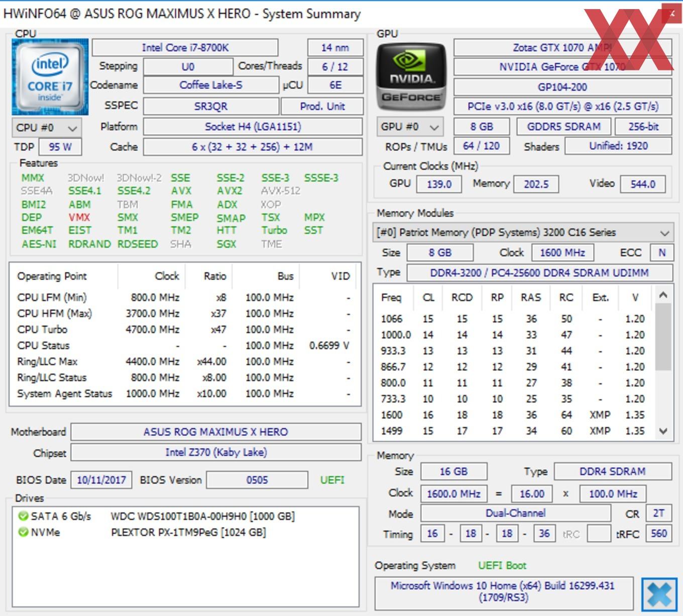Screen dimensions: 683x616
Task: Click the ROPs / TMUs value 64 / 120
Action: coord(481,146)
